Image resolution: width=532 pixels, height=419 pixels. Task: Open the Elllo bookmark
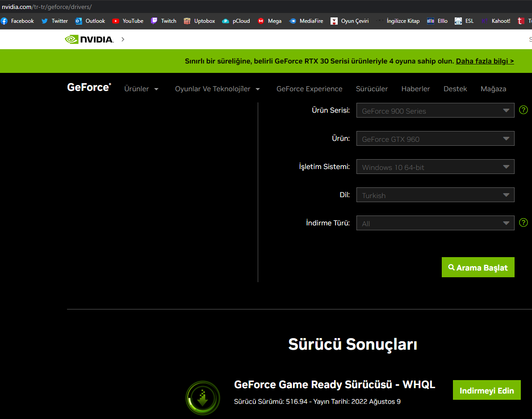pyautogui.click(x=437, y=21)
